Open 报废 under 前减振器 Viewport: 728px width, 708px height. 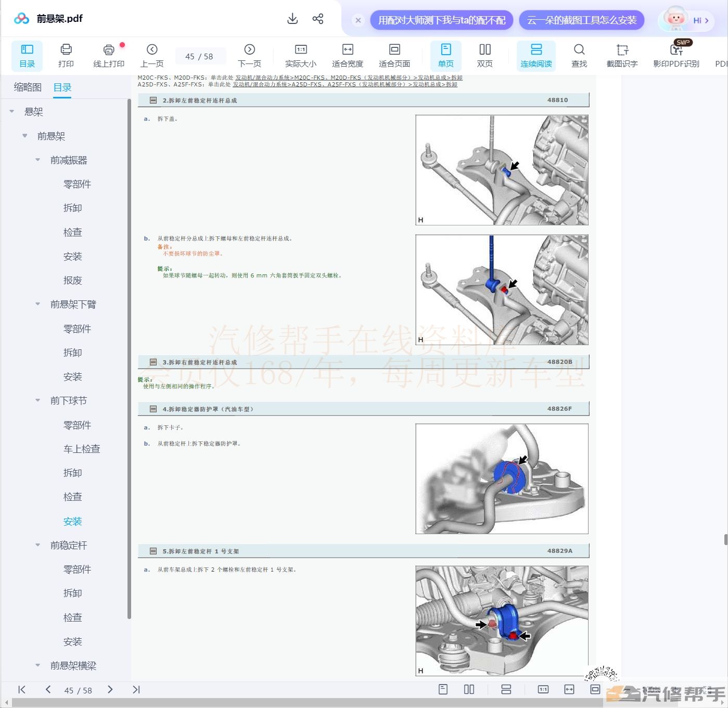click(73, 280)
